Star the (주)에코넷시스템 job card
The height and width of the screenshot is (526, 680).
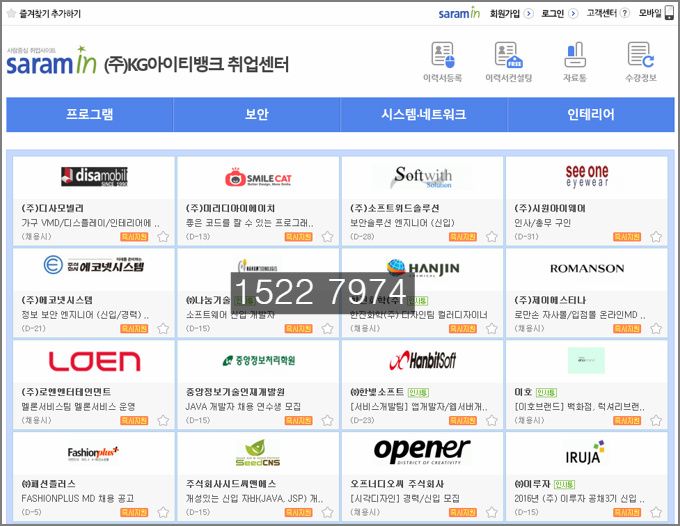click(x=163, y=329)
